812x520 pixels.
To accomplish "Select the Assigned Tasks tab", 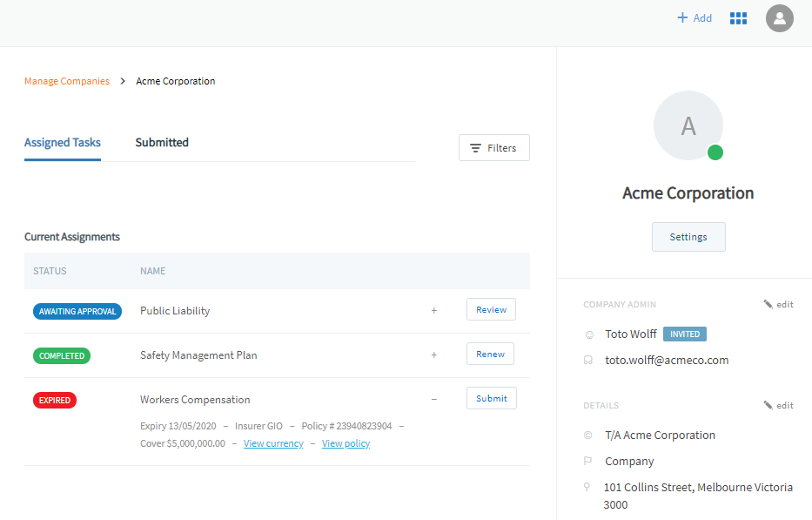I will click(63, 143).
